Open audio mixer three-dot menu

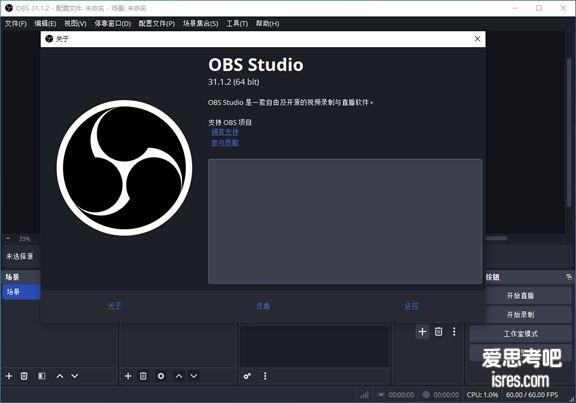(x=265, y=376)
